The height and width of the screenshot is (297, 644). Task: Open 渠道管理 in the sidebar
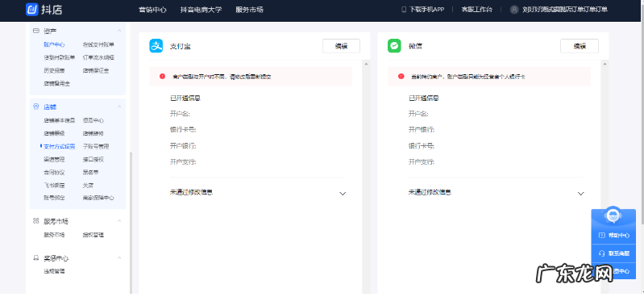click(x=54, y=159)
